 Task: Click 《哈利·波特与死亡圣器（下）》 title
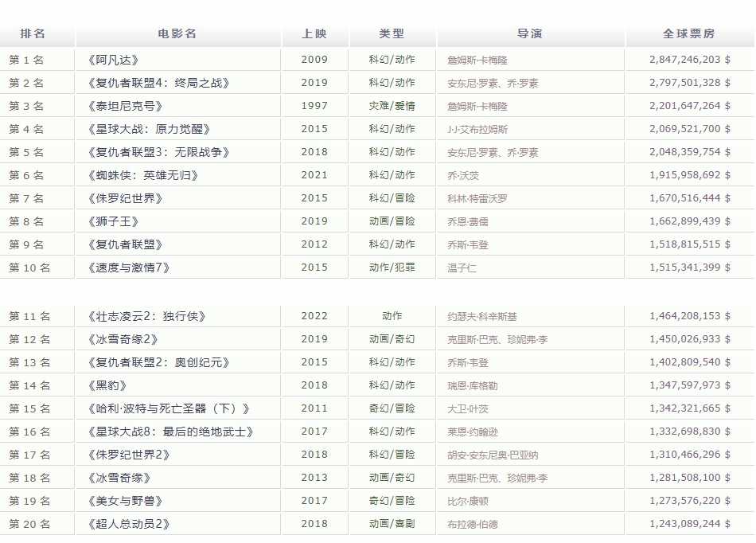168,409
